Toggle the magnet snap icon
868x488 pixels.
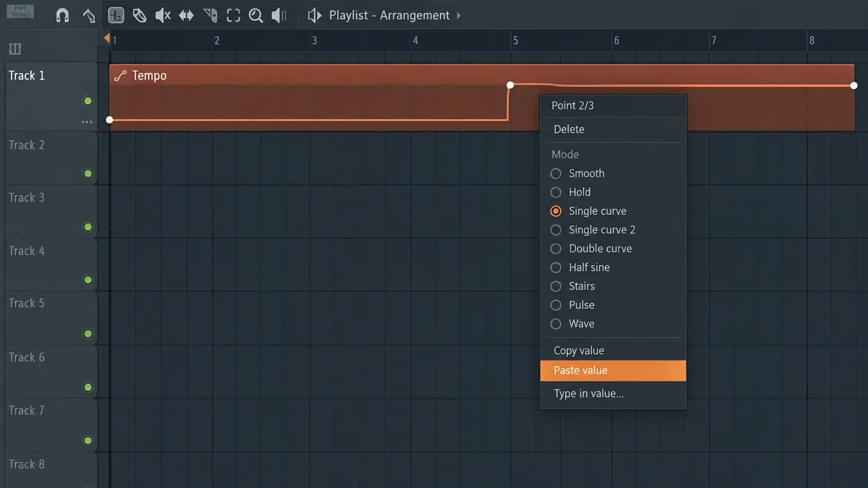click(x=63, y=15)
